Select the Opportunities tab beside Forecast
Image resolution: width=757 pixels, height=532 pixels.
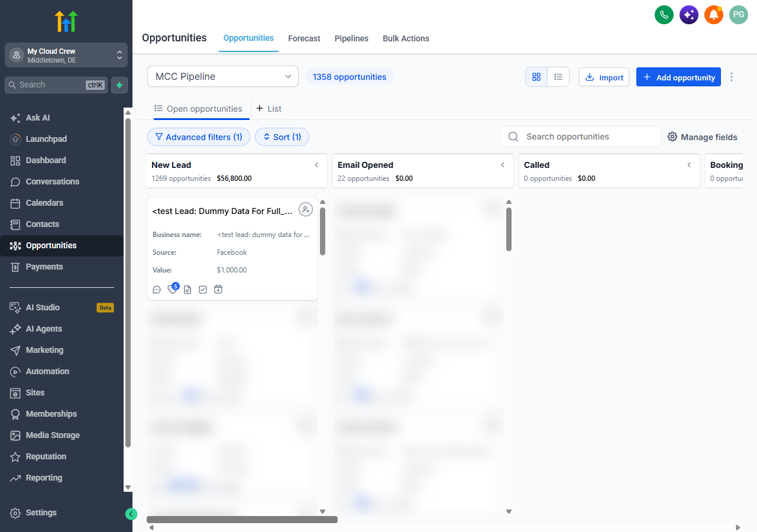pyautogui.click(x=248, y=38)
